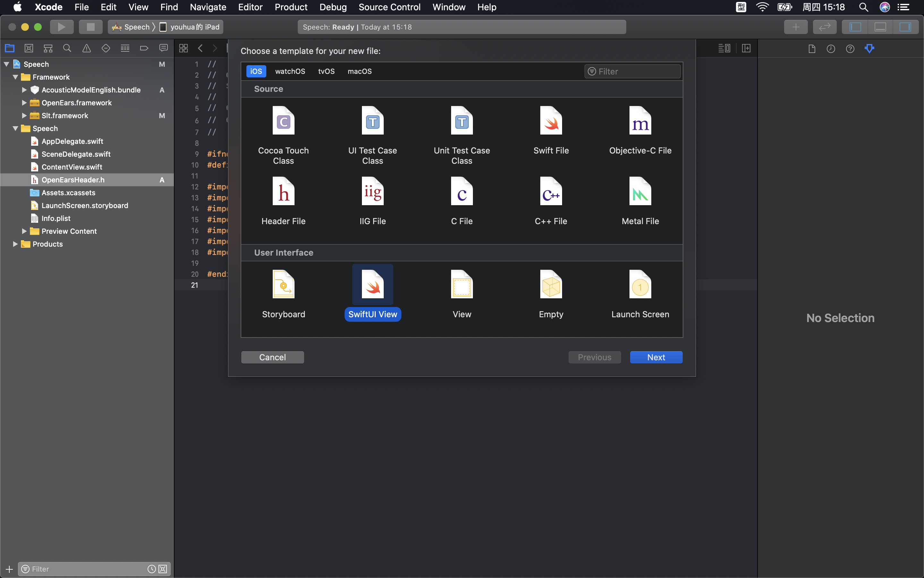Open the Library with plus button
Viewport: 924px width, 578px height.
coord(796,27)
